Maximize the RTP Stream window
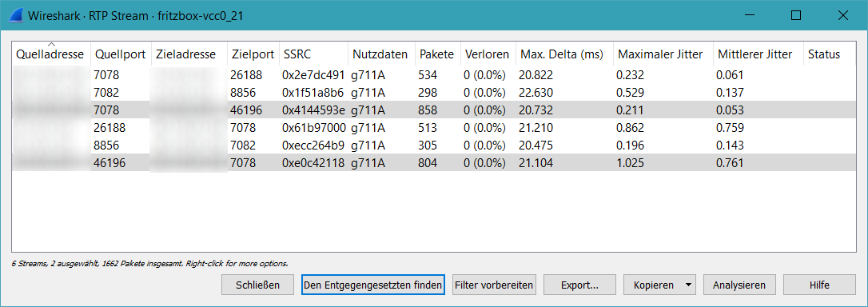Viewport: 868px width, 307px height. (x=796, y=15)
